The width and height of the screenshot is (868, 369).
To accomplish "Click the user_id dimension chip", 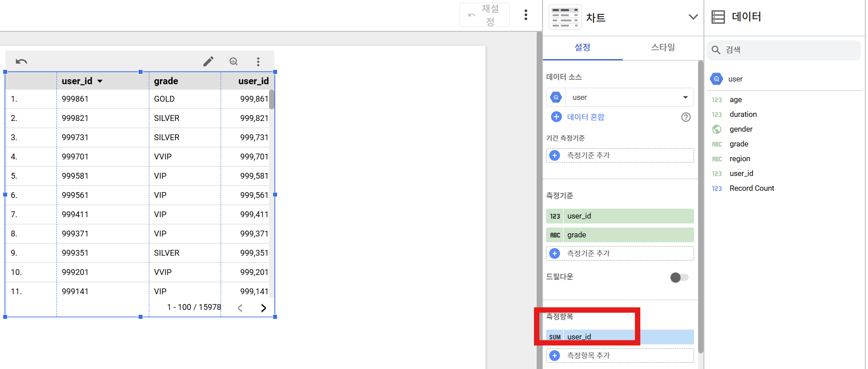I will click(x=620, y=216).
